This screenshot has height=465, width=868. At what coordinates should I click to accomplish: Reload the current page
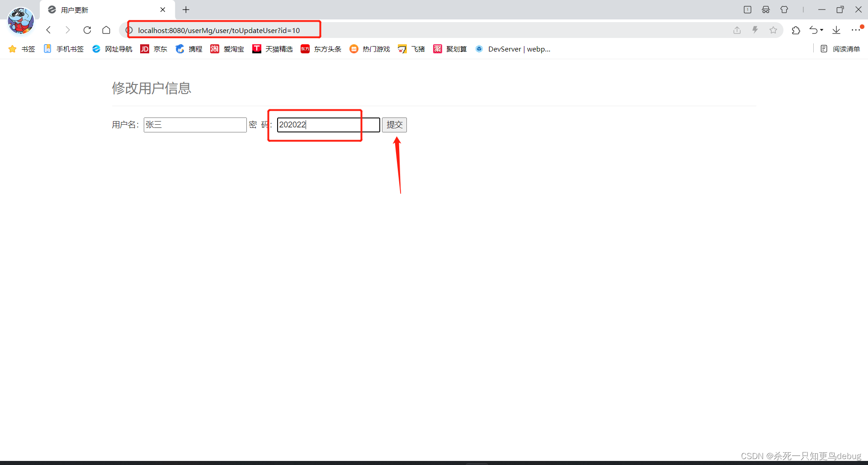[x=87, y=30]
